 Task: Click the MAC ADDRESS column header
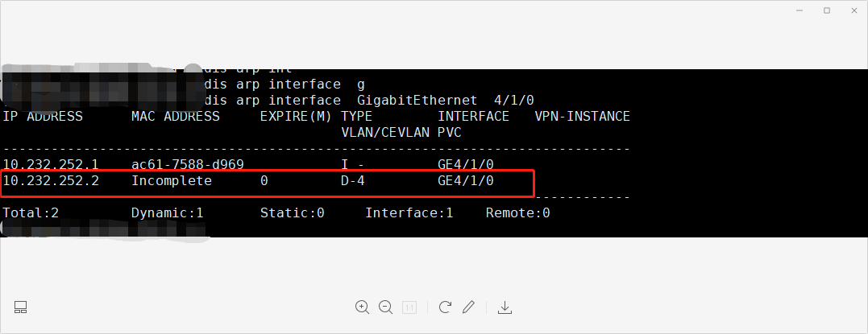coord(176,117)
